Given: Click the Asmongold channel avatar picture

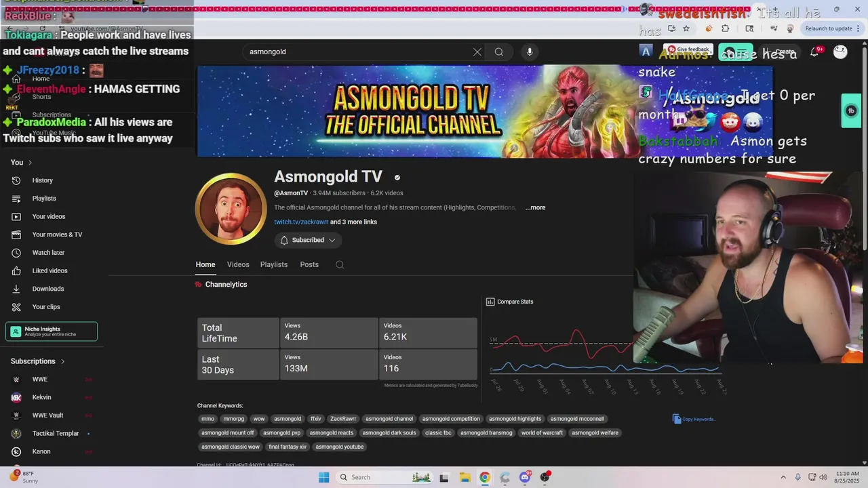Looking at the screenshot, I should coord(231,209).
